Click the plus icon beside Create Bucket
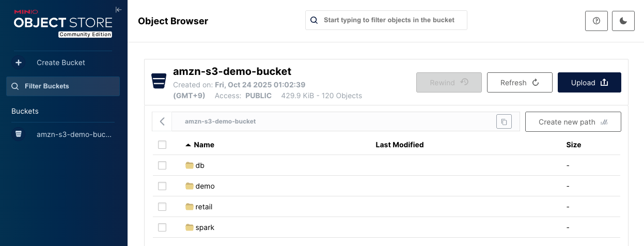 [x=19, y=63]
